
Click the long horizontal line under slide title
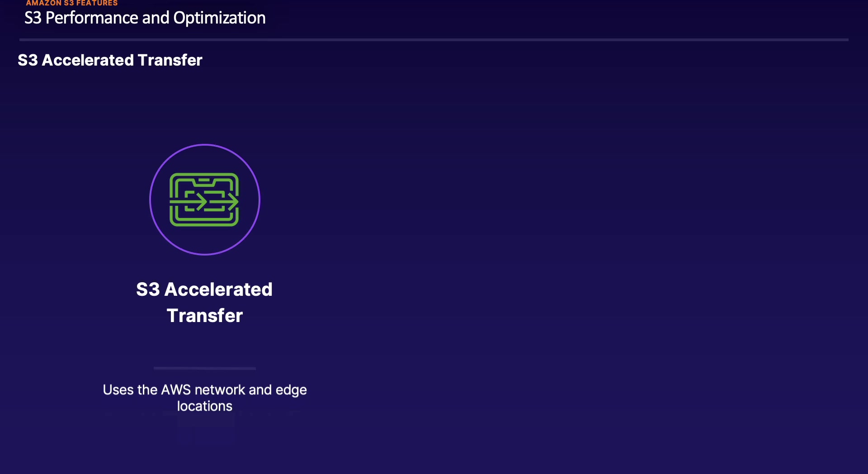tap(434, 40)
